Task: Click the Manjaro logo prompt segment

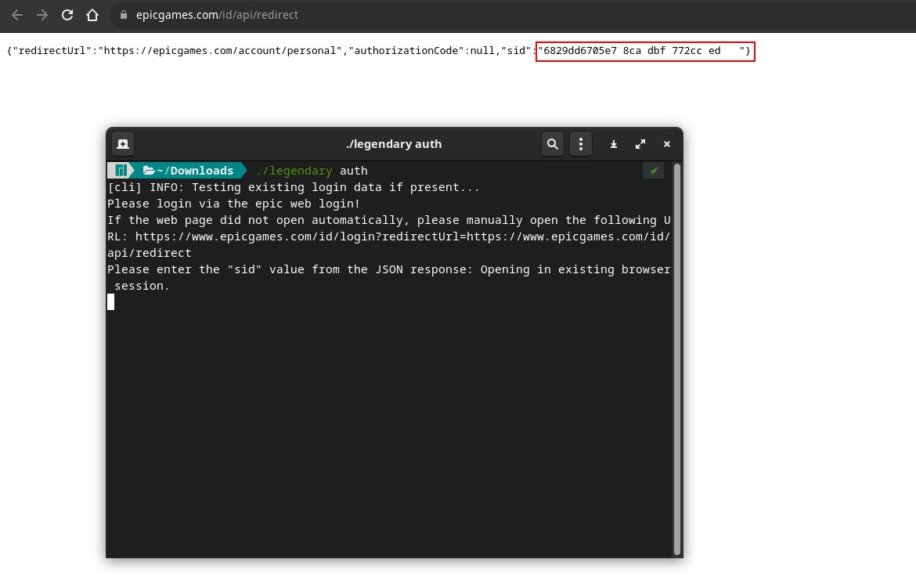Action: point(121,171)
